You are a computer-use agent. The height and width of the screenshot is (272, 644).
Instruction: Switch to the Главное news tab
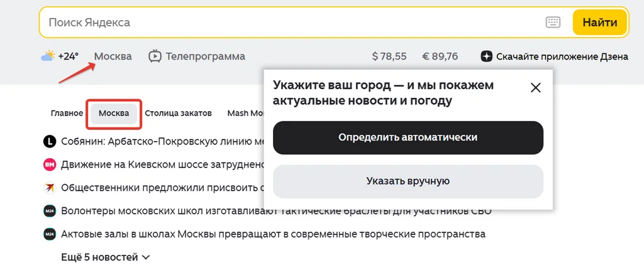pyautogui.click(x=67, y=113)
